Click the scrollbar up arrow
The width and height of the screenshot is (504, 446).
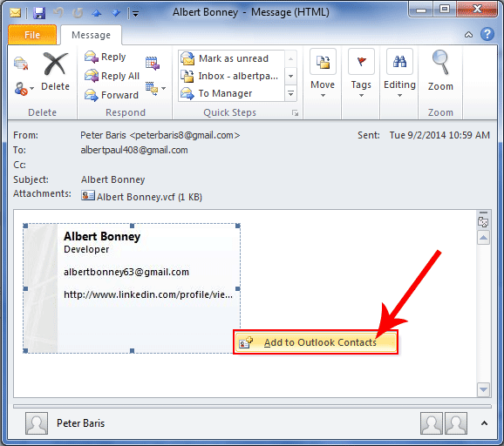483,238
